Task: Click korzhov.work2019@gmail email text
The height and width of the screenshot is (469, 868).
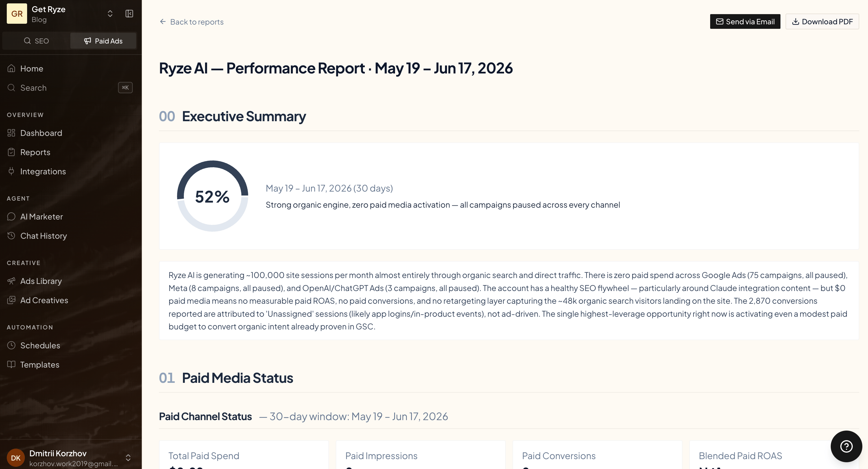Action: 73,464
